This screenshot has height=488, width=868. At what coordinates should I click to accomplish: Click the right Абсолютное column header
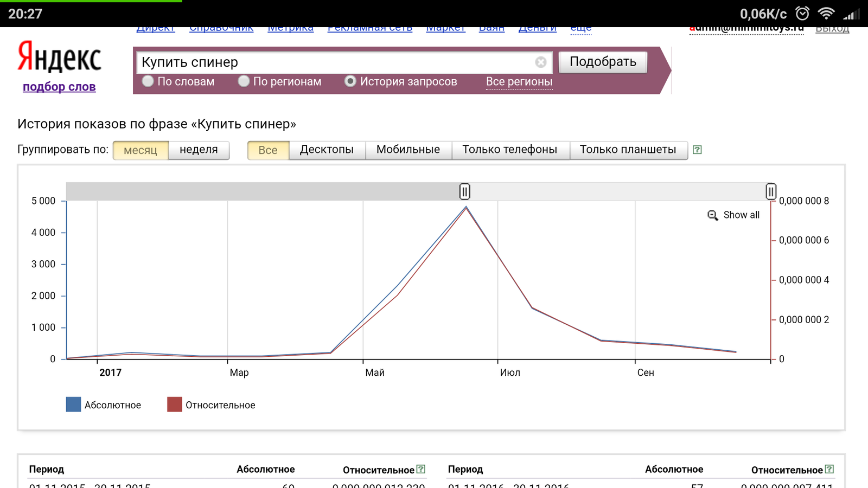pyautogui.click(x=674, y=470)
